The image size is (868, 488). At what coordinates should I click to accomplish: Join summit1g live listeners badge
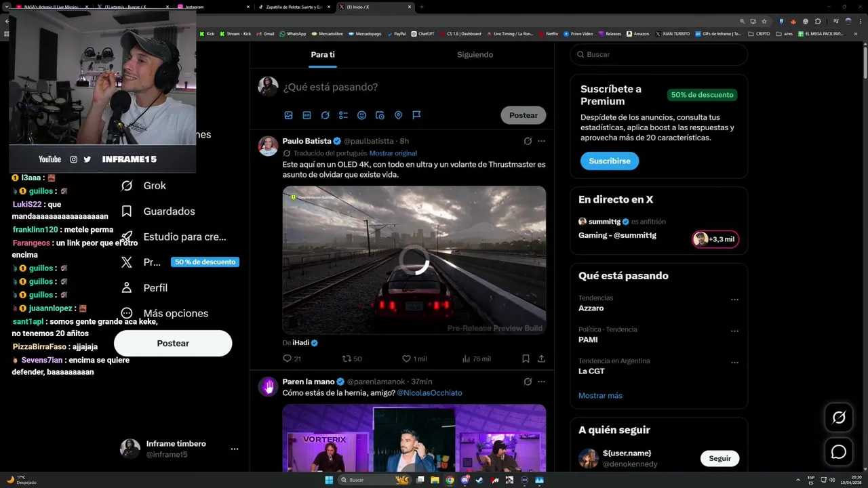click(715, 239)
